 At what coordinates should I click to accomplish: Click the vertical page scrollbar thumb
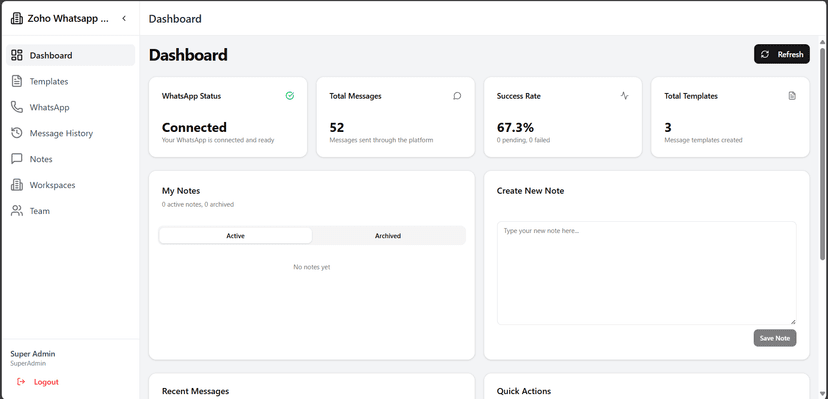click(x=823, y=153)
